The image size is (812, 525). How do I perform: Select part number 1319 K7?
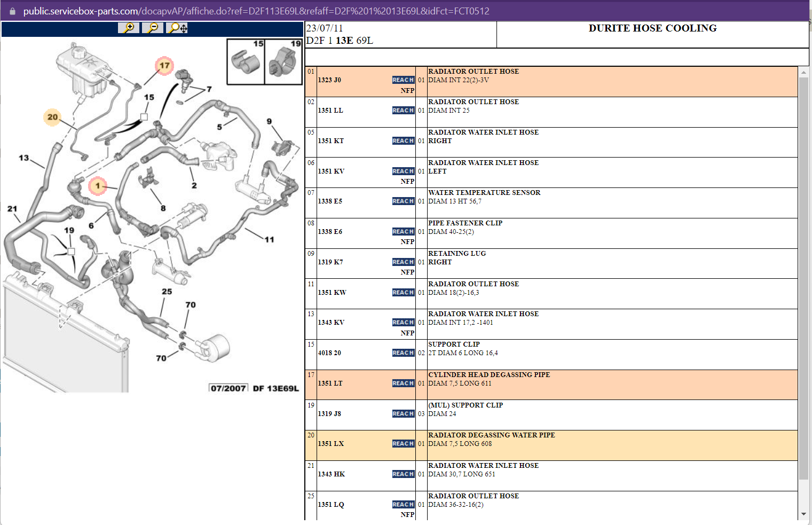click(x=330, y=262)
